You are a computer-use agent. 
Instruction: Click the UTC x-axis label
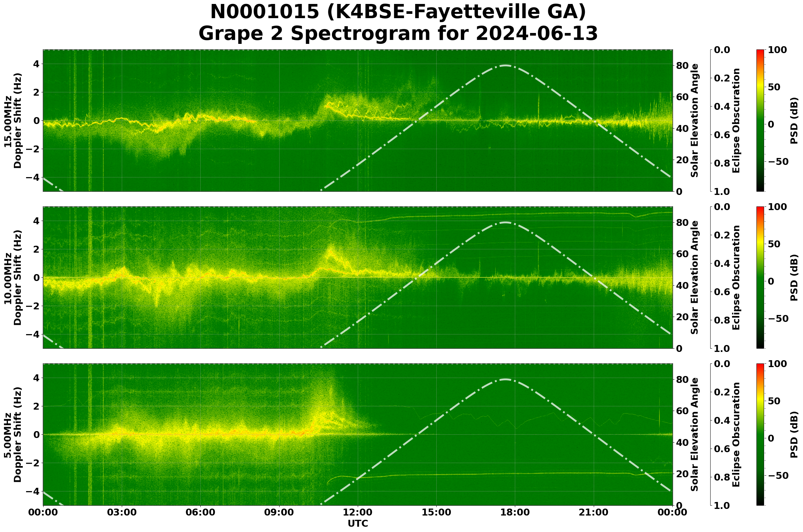point(357,524)
